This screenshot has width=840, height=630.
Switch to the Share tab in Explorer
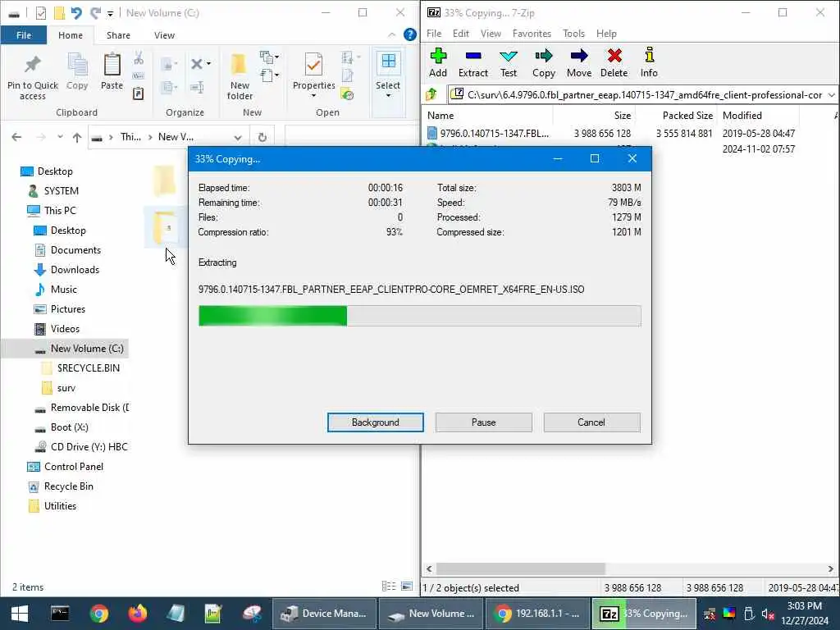pyautogui.click(x=118, y=35)
